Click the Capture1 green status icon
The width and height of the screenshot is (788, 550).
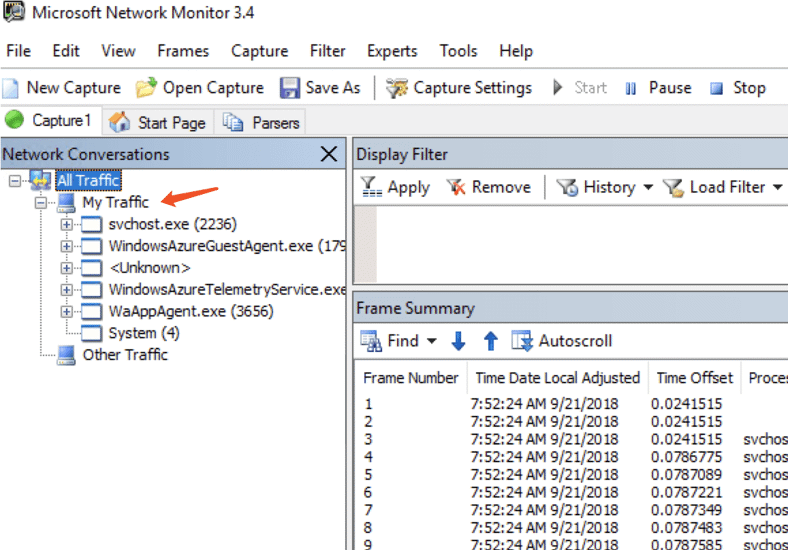[x=15, y=120]
